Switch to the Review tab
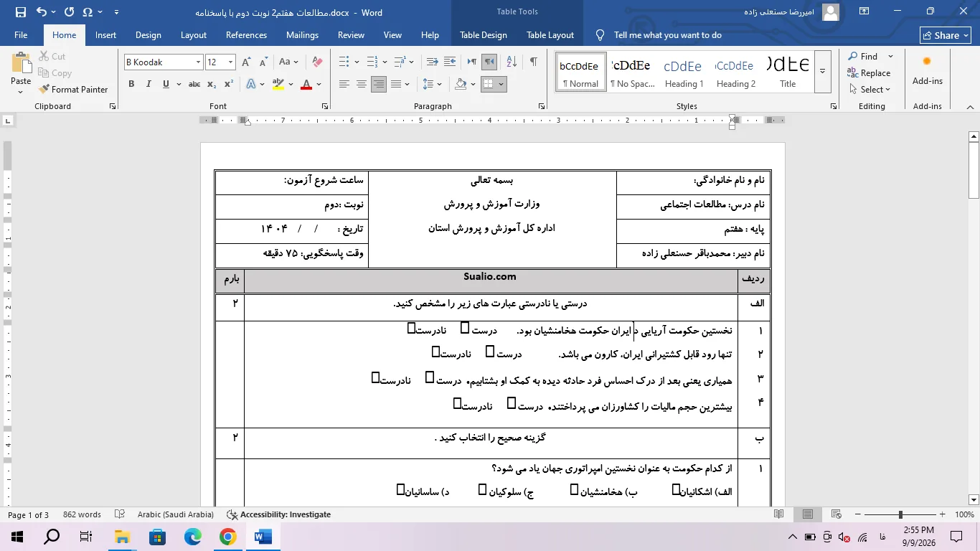Screen dimensions: 980x551 click(351, 35)
